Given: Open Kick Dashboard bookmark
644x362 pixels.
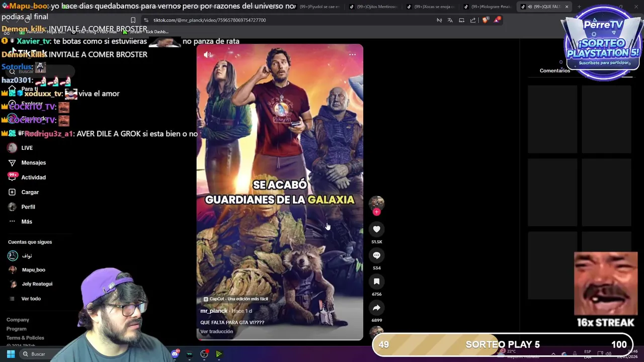Looking at the screenshot, I should tap(145, 32).
